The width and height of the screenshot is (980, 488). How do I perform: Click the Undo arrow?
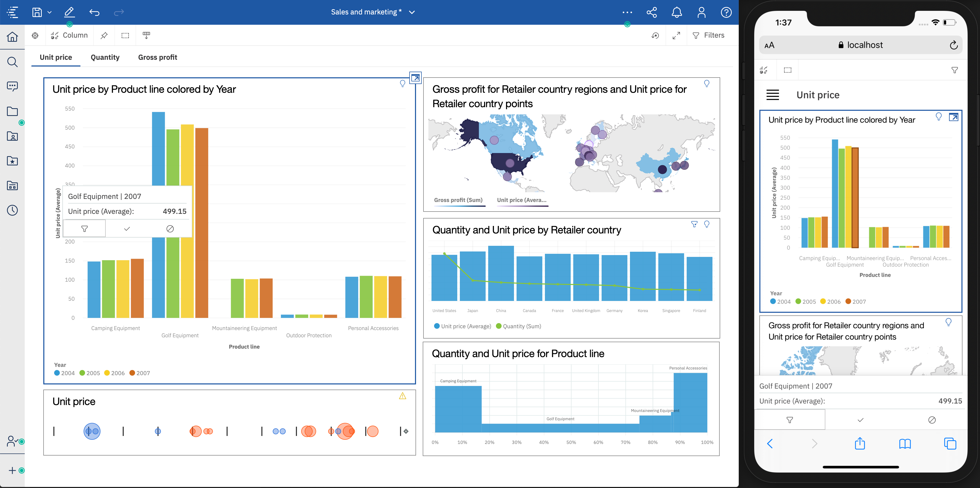click(94, 13)
